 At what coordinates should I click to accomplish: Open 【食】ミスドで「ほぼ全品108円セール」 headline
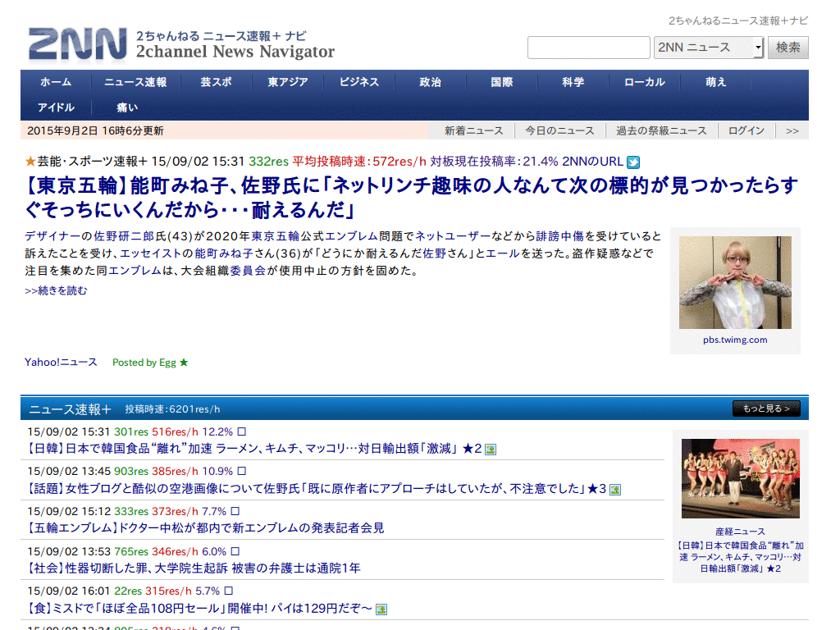tap(199, 608)
